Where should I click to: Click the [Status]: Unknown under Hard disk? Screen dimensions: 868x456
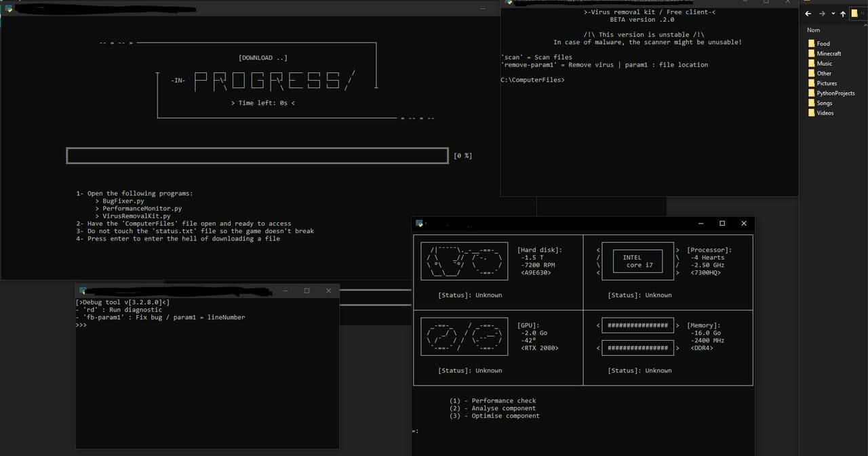click(x=471, y=295)
